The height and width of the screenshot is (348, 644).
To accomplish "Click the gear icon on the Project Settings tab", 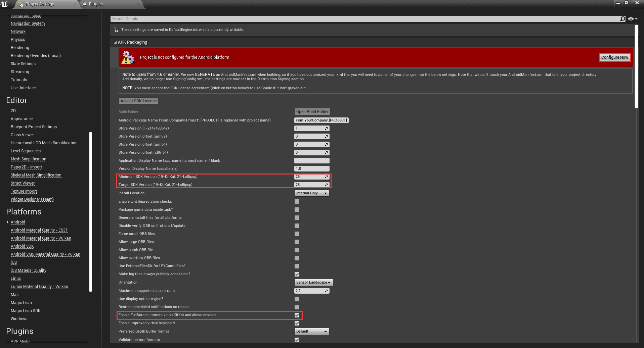I will tap(22, 4).
